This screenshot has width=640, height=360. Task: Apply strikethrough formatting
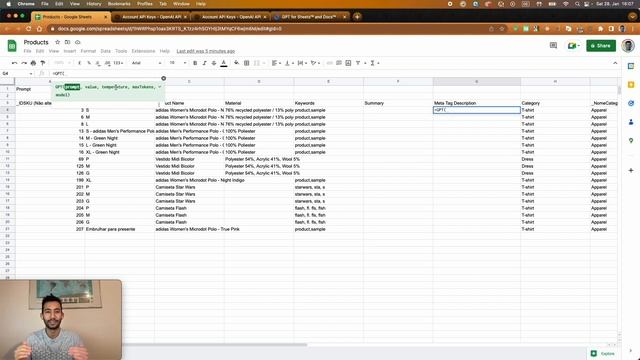point(214,63)
